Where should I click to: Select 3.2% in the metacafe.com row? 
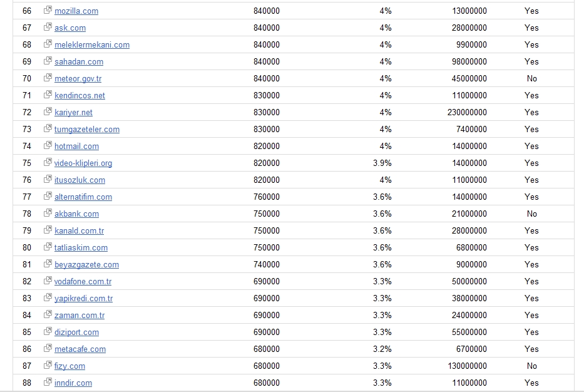point(382,349)
